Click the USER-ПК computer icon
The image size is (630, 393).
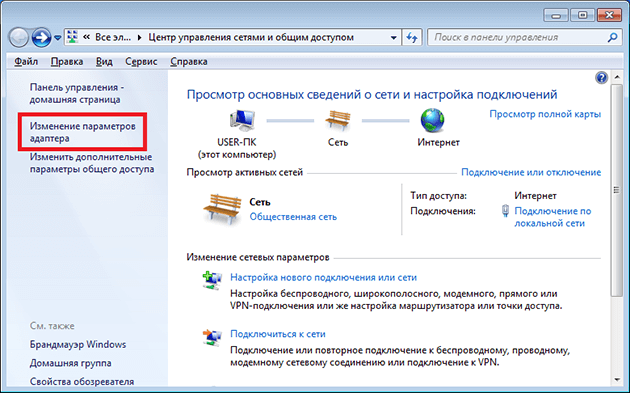242,121
